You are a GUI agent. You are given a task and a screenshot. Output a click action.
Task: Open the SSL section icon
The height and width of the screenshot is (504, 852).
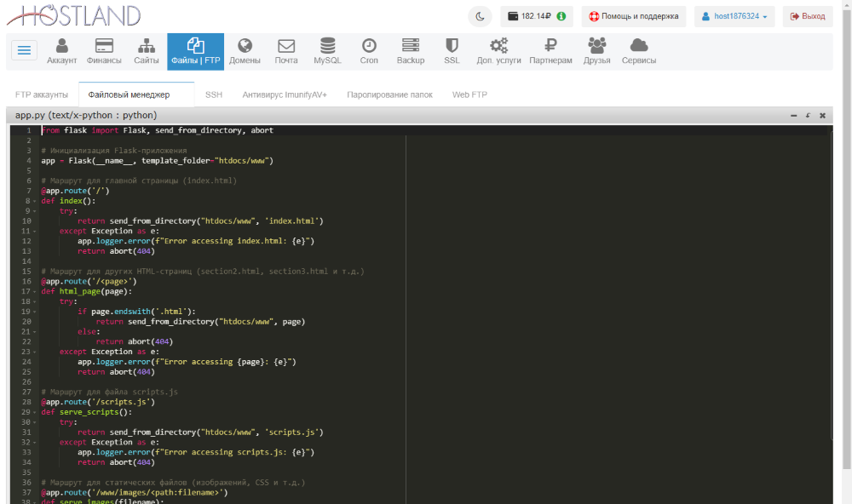(x=451, y=47)
